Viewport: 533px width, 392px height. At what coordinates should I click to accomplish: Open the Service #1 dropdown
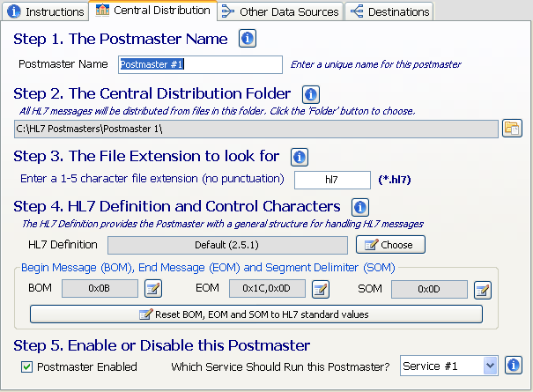point(449,365)
